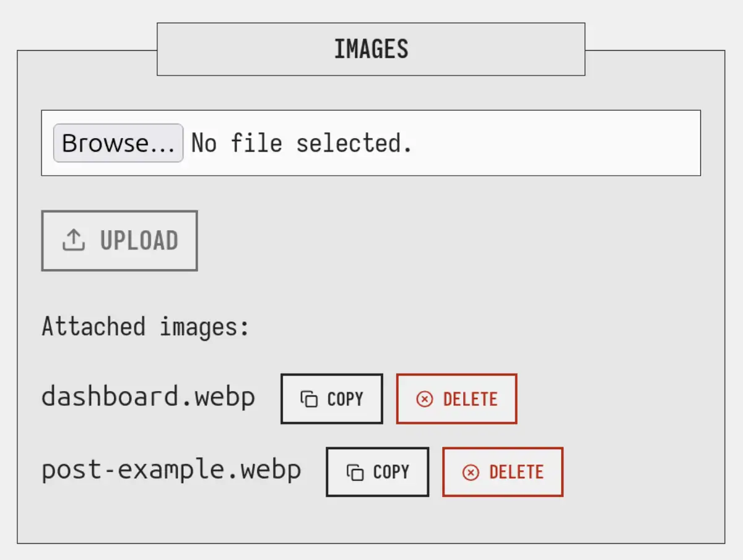The height and width of the screenshot is (560, 743).
Task: Select the dashboard.webp filename
Action: click(148, 397)
